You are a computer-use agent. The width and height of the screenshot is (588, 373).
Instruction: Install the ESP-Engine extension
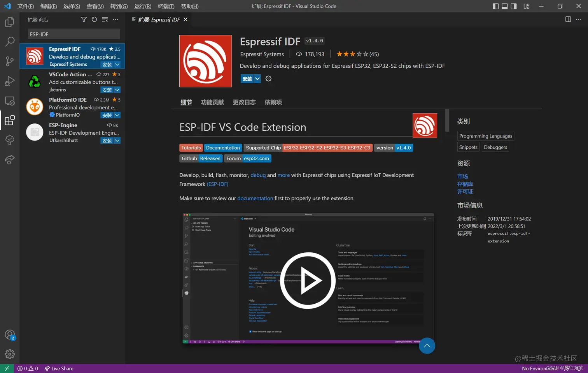pyautogui.click(x=107, y=141)
